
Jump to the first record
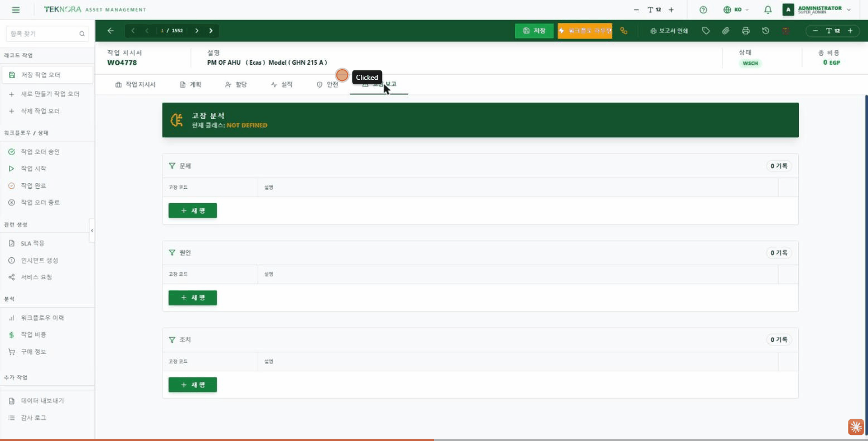133,31
